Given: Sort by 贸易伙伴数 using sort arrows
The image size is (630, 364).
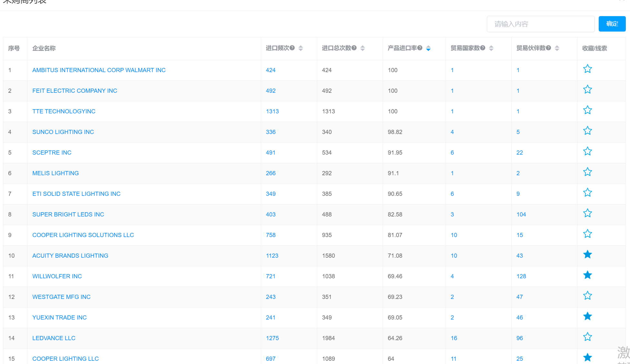Looking at the screenshot, I should click(557, 48).
